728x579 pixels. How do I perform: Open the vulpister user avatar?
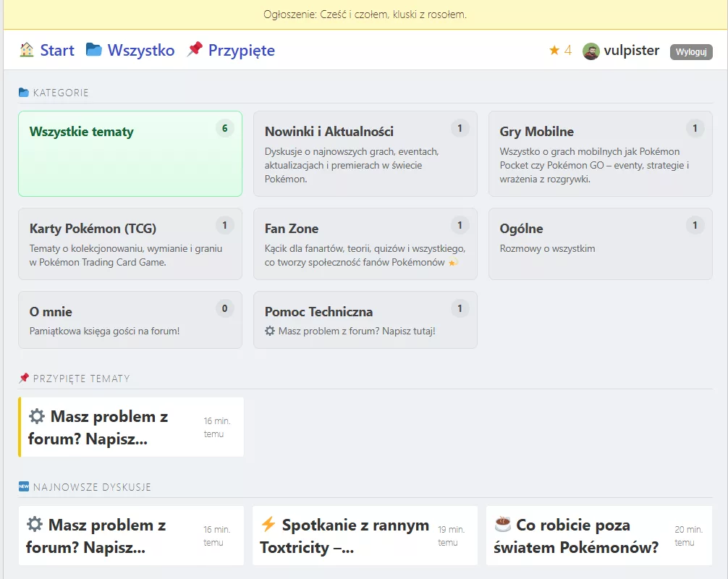(x=591, y=51)
